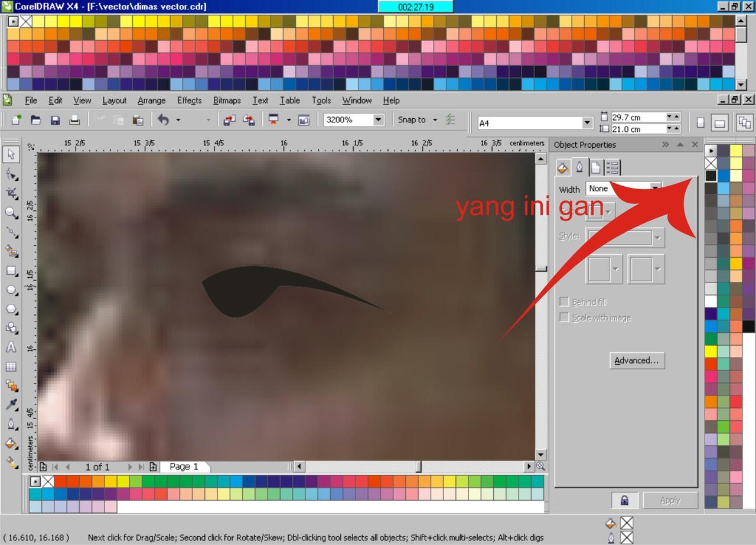
Task: Pick the no-color X swatch in bottom palette
Action: (48, 481)
